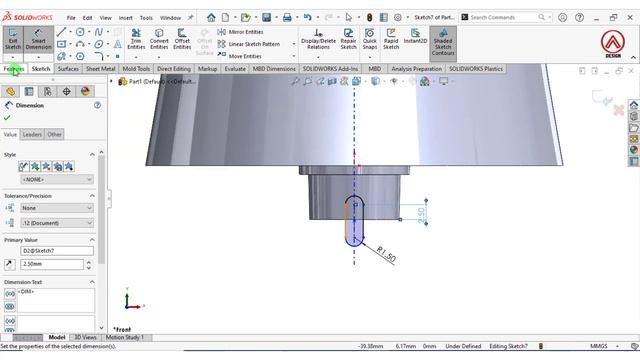
Task: Switch to the Features tab
Action: click(14, 69)
